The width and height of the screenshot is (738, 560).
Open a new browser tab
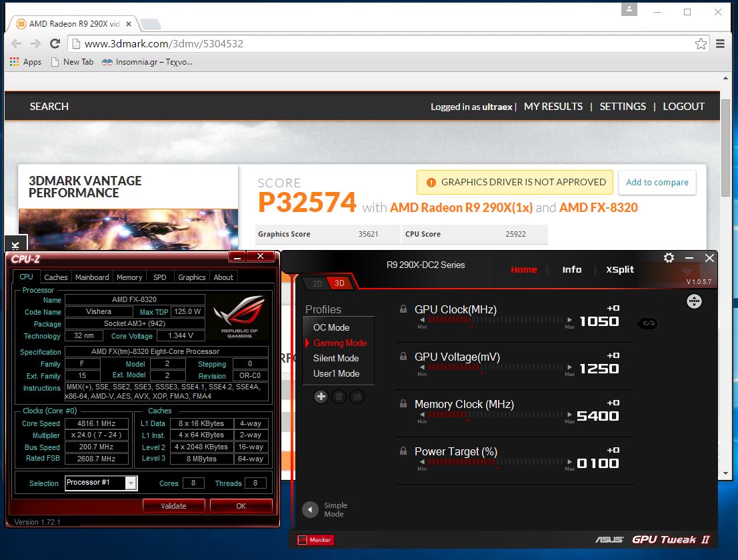click(x=151, y=23)
